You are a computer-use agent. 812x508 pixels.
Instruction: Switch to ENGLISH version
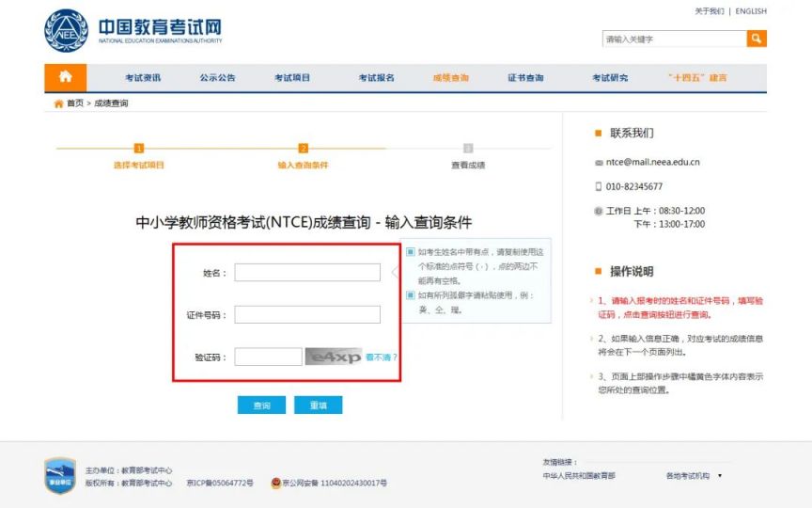[x=751, y=11]
